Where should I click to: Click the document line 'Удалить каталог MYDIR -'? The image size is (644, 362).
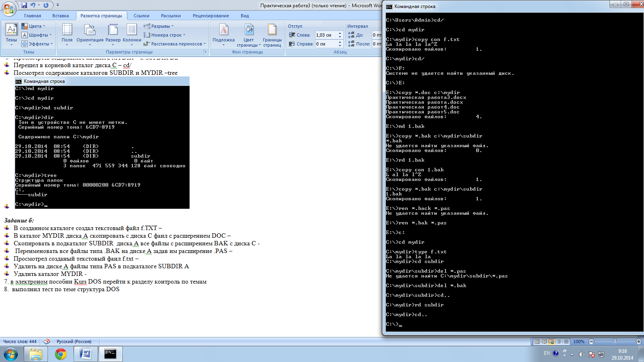50,274
